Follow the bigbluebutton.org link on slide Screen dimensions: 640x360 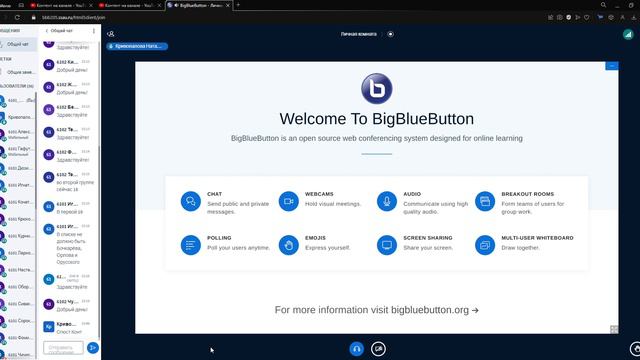point(435,310)
